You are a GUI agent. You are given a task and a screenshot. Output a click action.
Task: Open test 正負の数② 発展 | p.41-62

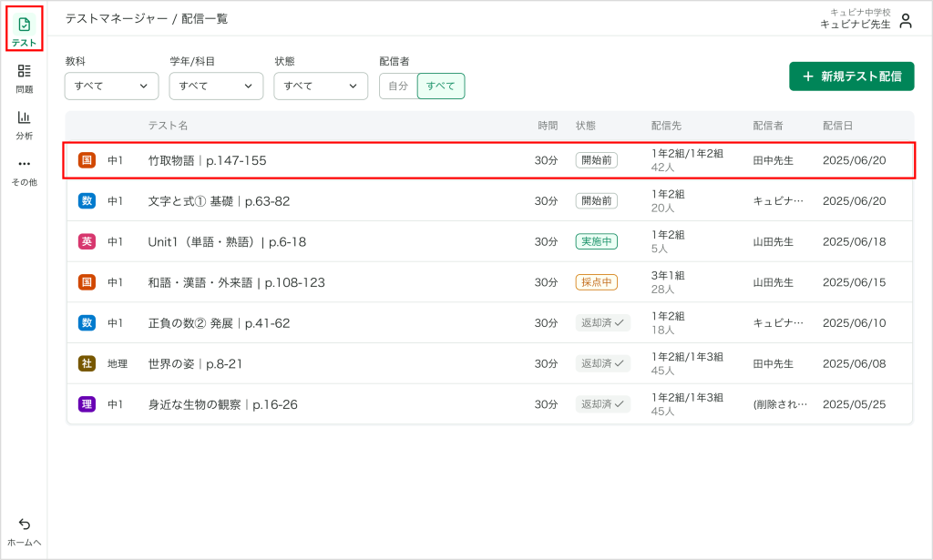coord(219,323)
